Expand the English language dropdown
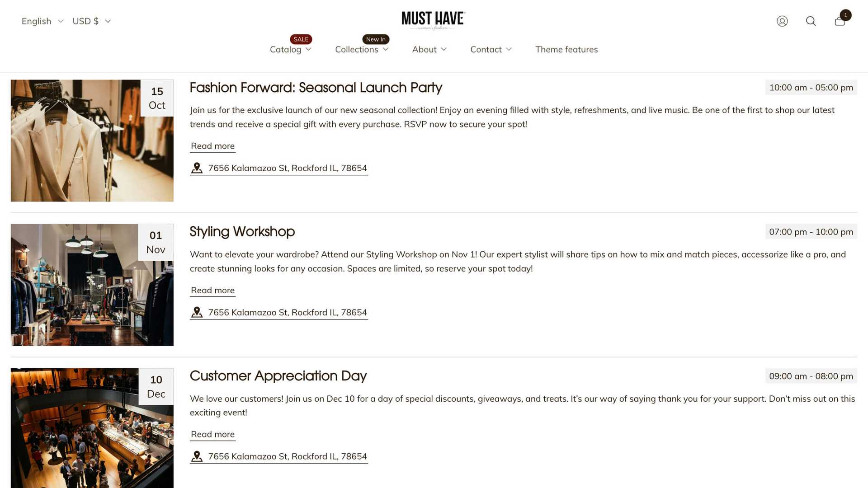The height and width of the screenshot is (488, 868). tap(42, 21)
